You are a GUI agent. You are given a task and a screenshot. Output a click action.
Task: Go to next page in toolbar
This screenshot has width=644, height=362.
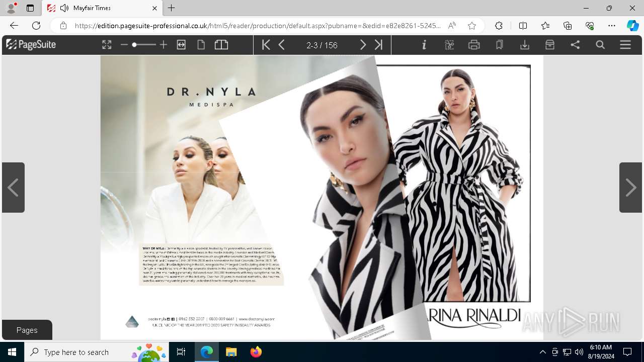[363, 45]
